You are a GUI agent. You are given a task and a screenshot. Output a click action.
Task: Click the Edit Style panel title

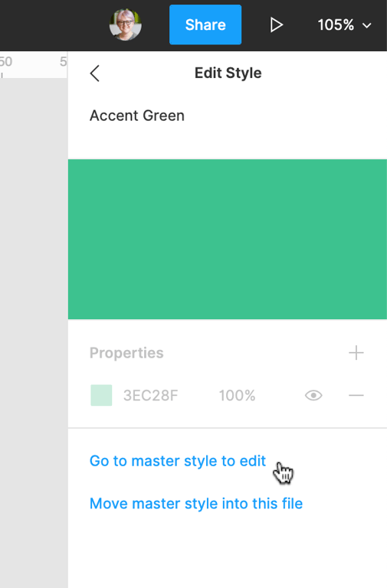(x=228, y=73)
